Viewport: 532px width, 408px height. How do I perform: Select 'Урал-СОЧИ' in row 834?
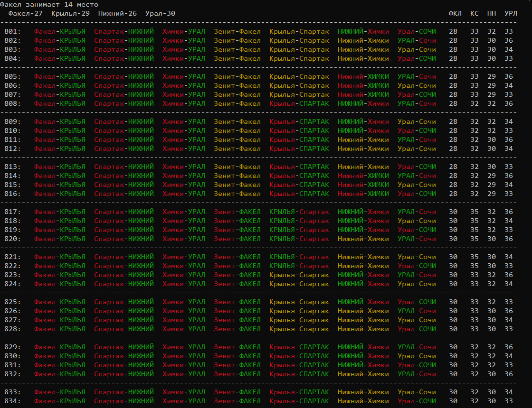click(417, 401)
